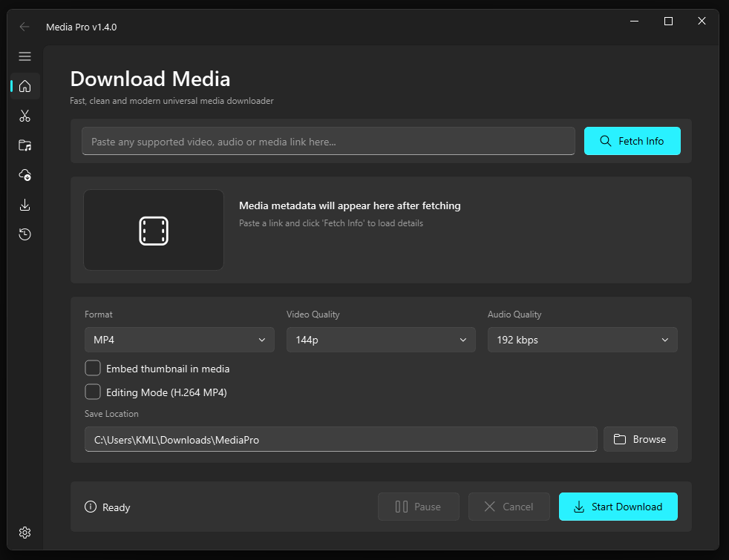
Task: Click Browse button for save folder
Action: click(640, 439)
